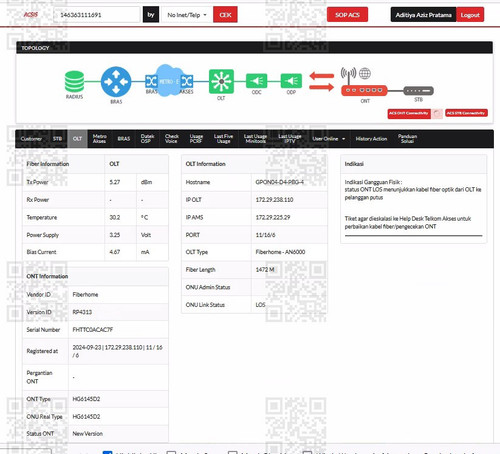Open the Datek OSP tab

coord(147,139)
